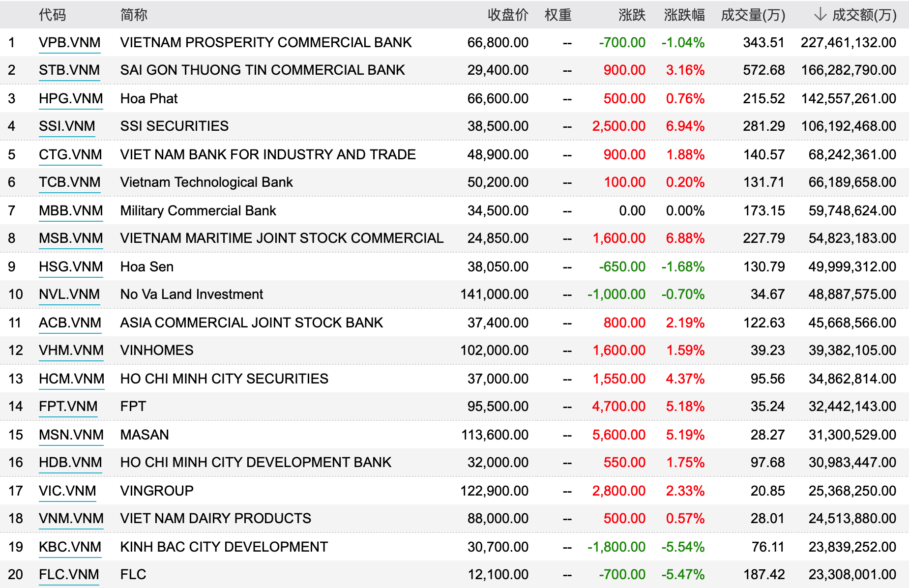Select the KINH BAC CITY DEVELOPMENT cell
This screenshot has height=588, width=909.
pyautogui.click(x=224, y=547)
